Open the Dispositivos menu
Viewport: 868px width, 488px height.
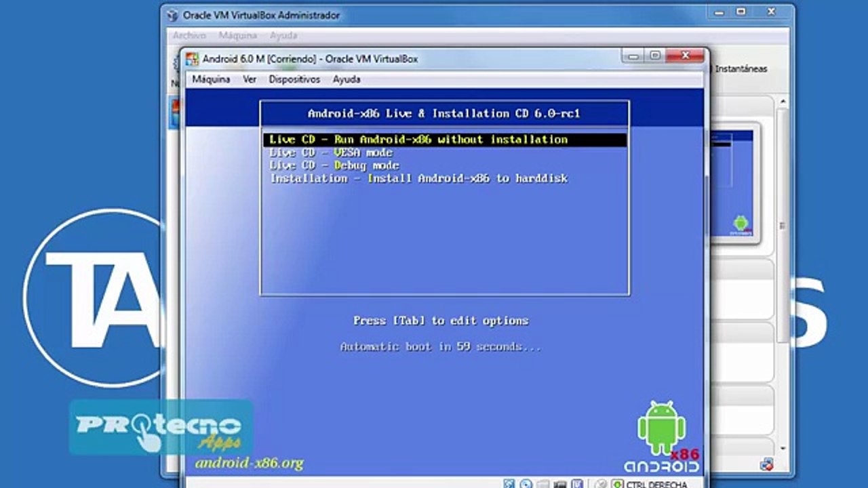(x=294, y=79)
